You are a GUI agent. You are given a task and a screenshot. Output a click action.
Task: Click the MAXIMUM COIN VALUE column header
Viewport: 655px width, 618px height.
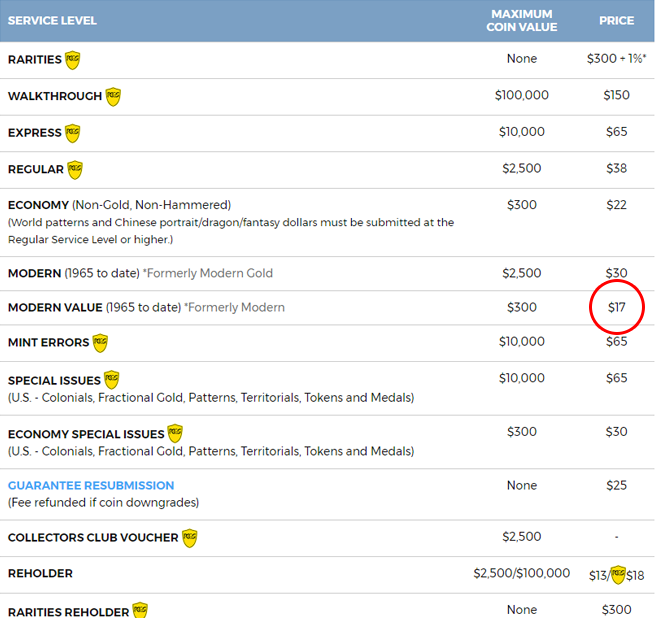pyautogui.click(x=521, y=20)
